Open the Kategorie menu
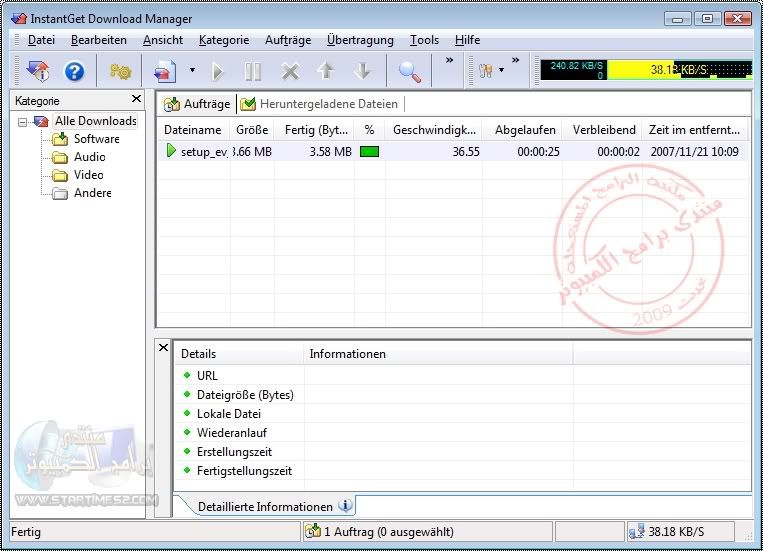The height and width of the screenshot is (551, 763). coord(224,40)
